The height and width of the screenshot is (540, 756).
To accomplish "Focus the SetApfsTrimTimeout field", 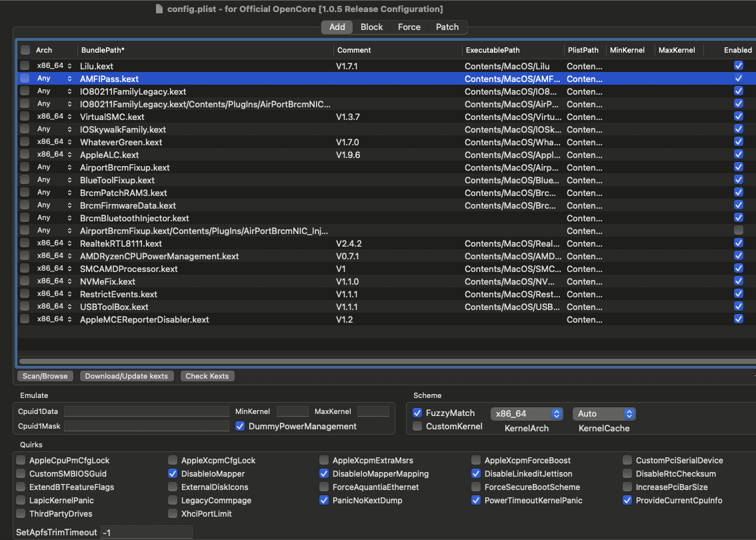I will tap(146, 532).
